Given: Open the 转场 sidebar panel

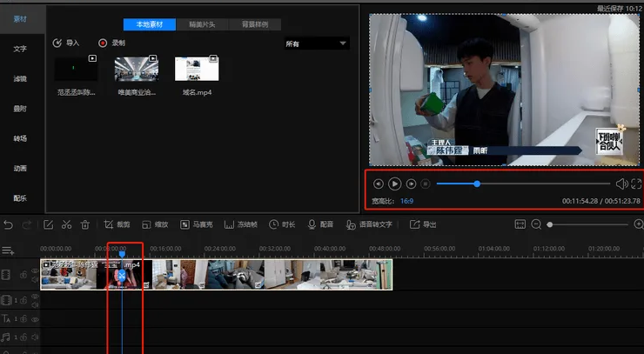Looking at the screenshot, I should 20,138.
